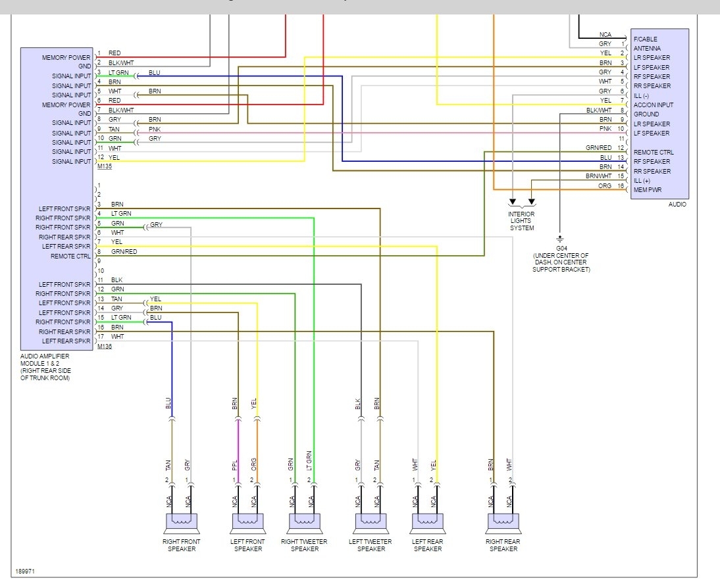Select the LEFT TWEETER SPEAKER caption
Image resolution: width=720 pixels, height=588 pixels.
tap(371, 545)
